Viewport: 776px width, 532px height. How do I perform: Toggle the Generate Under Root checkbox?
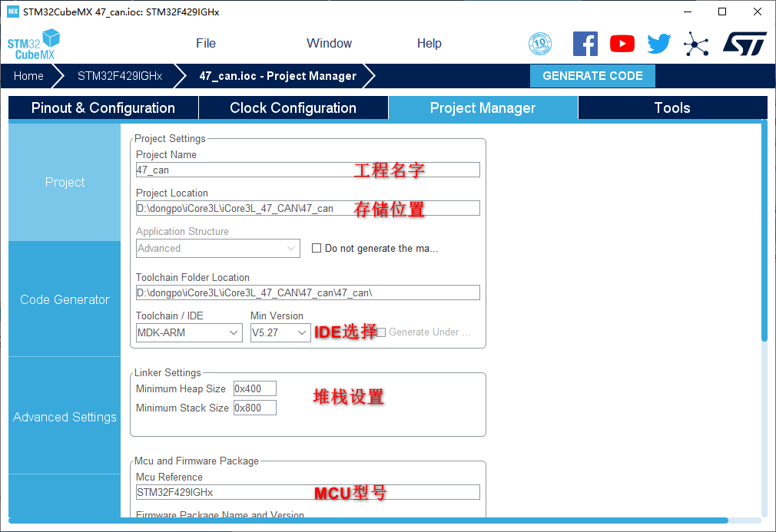(381, 332)
